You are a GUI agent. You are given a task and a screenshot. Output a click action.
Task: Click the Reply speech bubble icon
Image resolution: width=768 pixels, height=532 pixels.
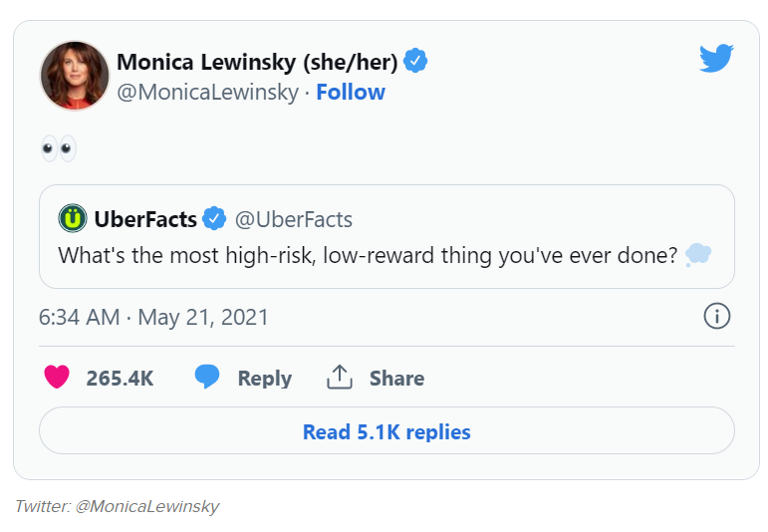tap(207, 377)
